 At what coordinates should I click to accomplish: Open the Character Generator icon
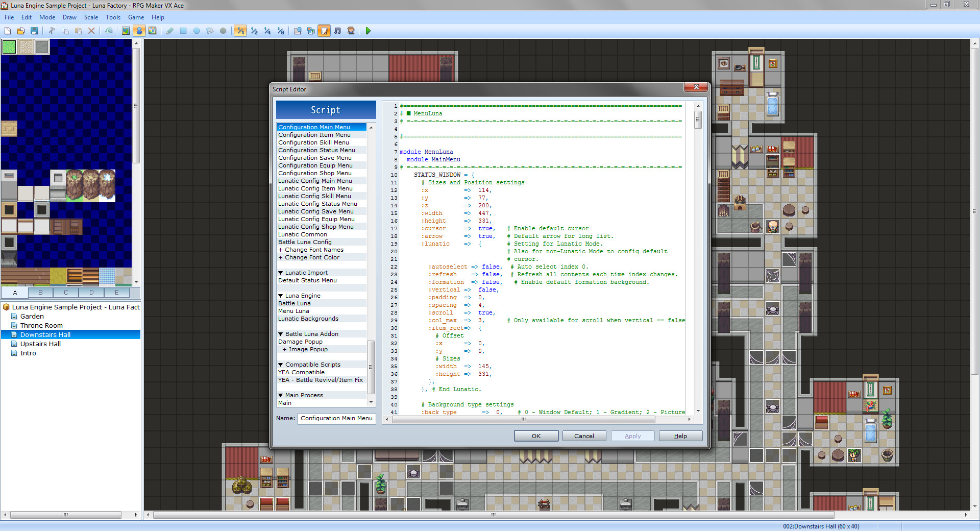pos(351,31)
